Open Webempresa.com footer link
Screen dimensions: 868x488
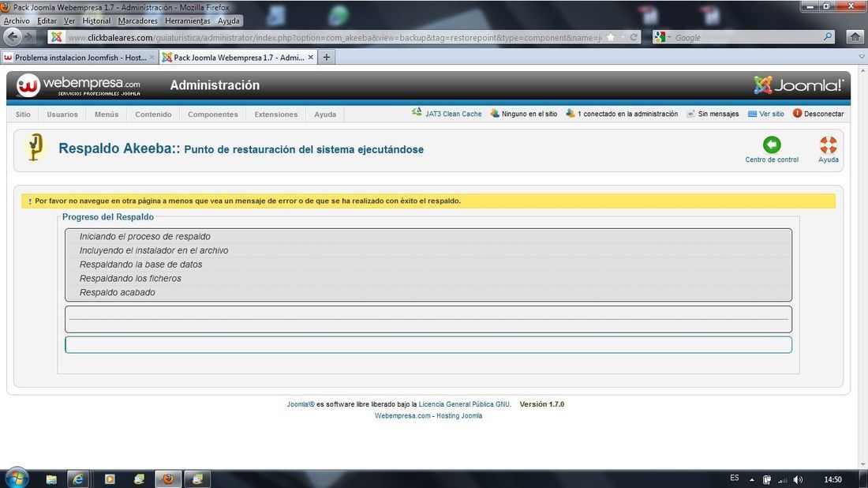click(402, 416)
